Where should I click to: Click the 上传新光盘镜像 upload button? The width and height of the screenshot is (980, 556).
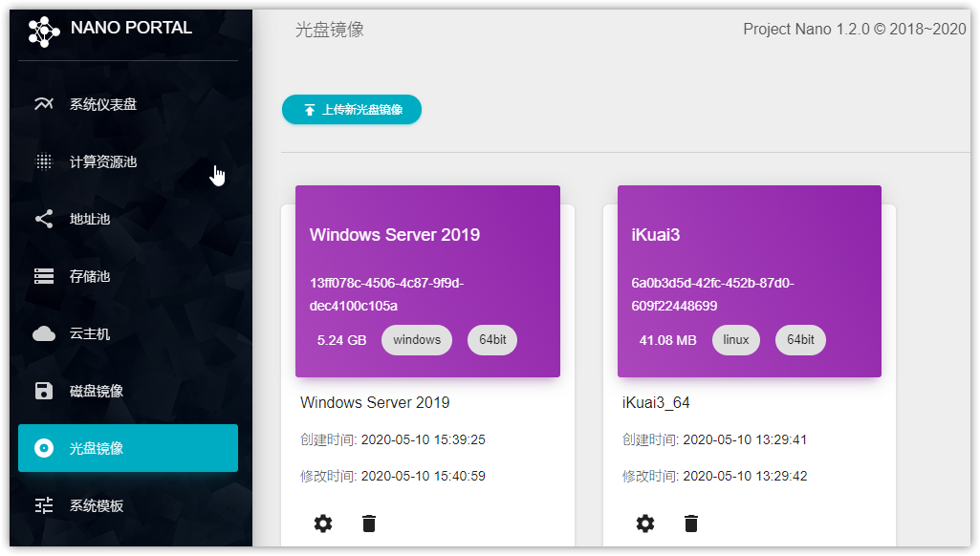pos(352,110)
